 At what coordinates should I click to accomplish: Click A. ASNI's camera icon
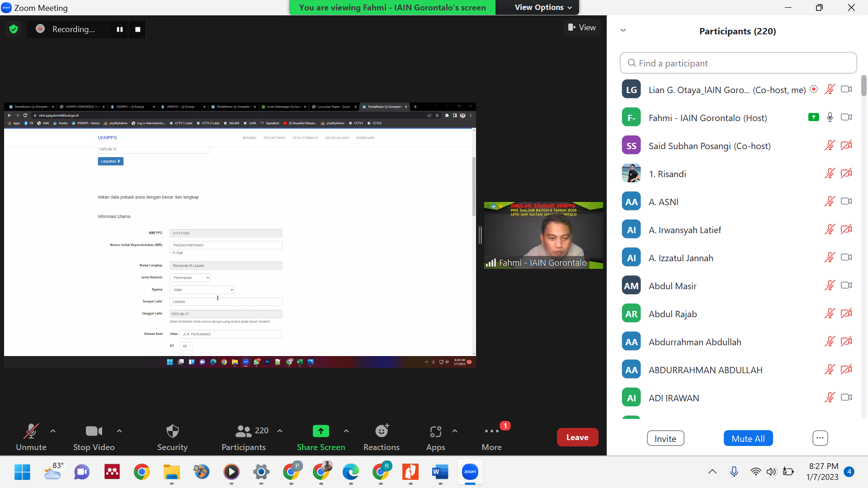pyautogui.click(x=846, y=202)
